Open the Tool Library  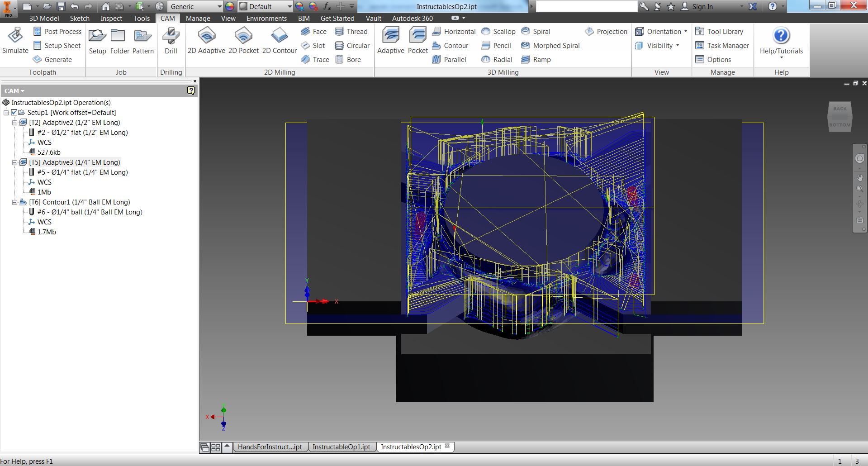(x=719, y=31)
